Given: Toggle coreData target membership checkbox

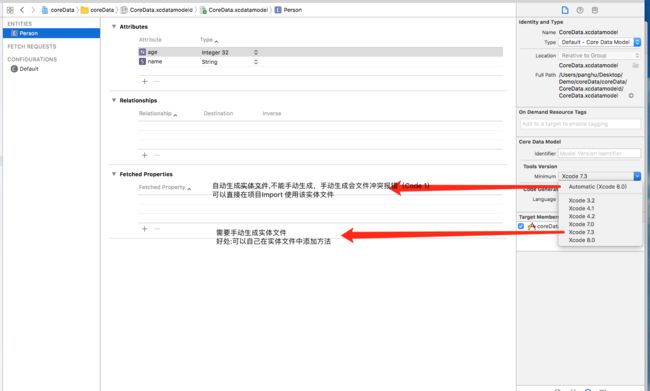Looking at the screenshot, I should click(521, 226).
